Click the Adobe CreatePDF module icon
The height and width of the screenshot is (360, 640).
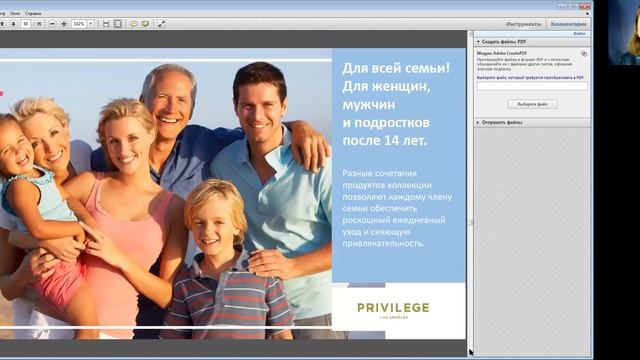coord(584,53)
